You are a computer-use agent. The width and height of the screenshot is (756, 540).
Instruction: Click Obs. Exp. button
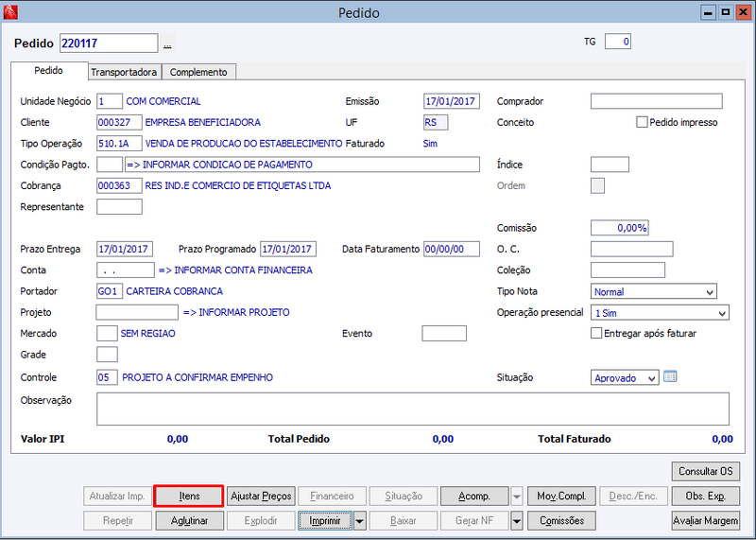(705, 496)
